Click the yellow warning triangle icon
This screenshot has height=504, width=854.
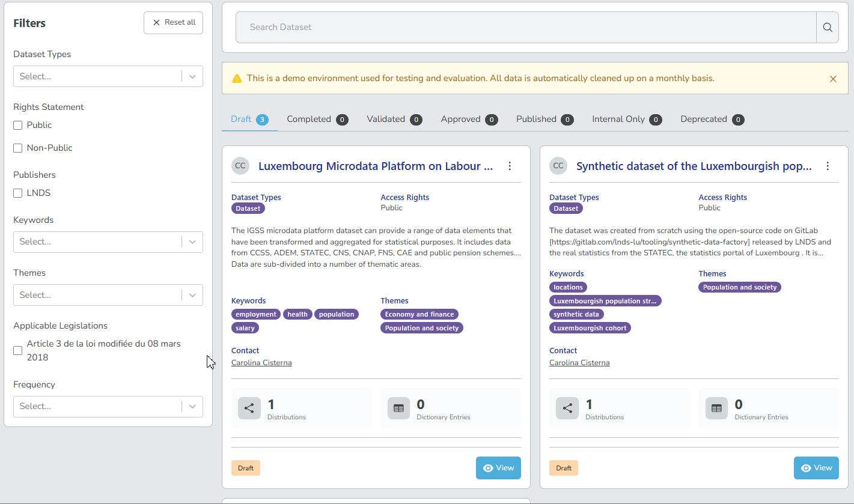[237, 79]
